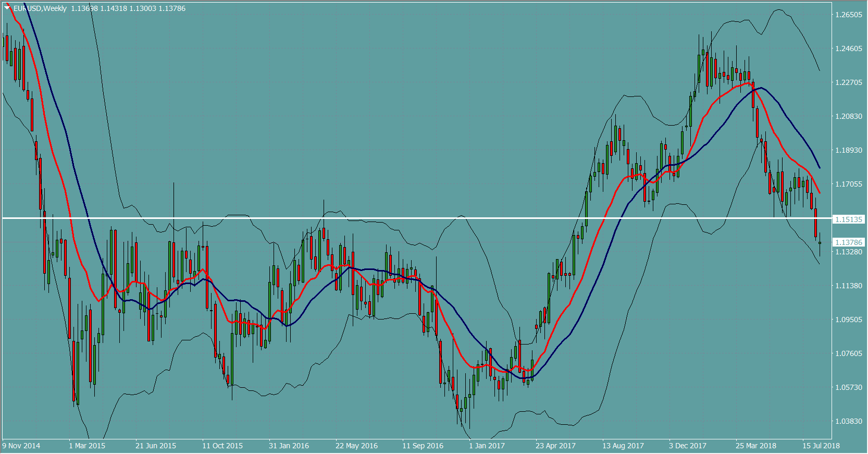Click the 3 Dec 2017 date label

pyautogui.click(x=687, y=446)
